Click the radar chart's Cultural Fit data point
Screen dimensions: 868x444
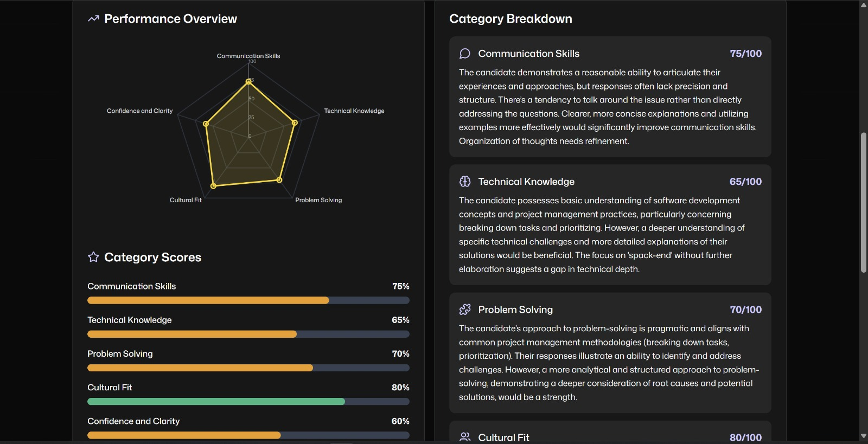(x=213, y=186)
